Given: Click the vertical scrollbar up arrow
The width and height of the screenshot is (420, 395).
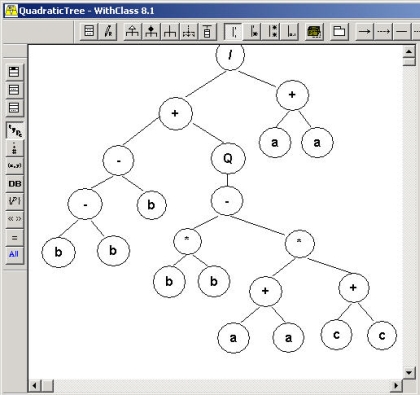Looking at the screenshot, I should 409,51.
